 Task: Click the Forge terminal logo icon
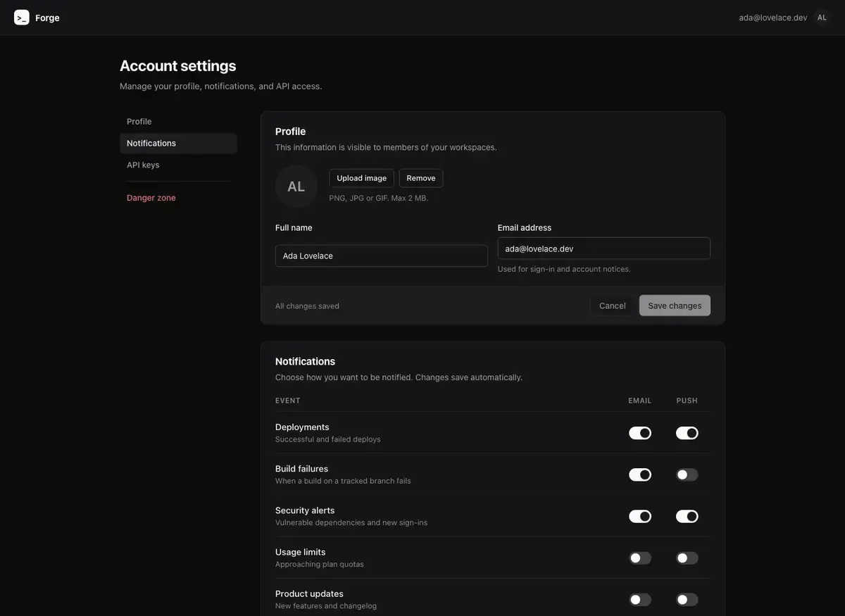[22, 18]
